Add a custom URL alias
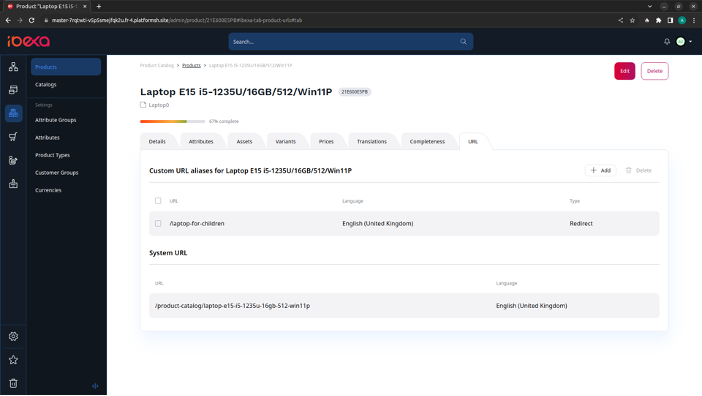Screen dimensions: 702x396 600,170
